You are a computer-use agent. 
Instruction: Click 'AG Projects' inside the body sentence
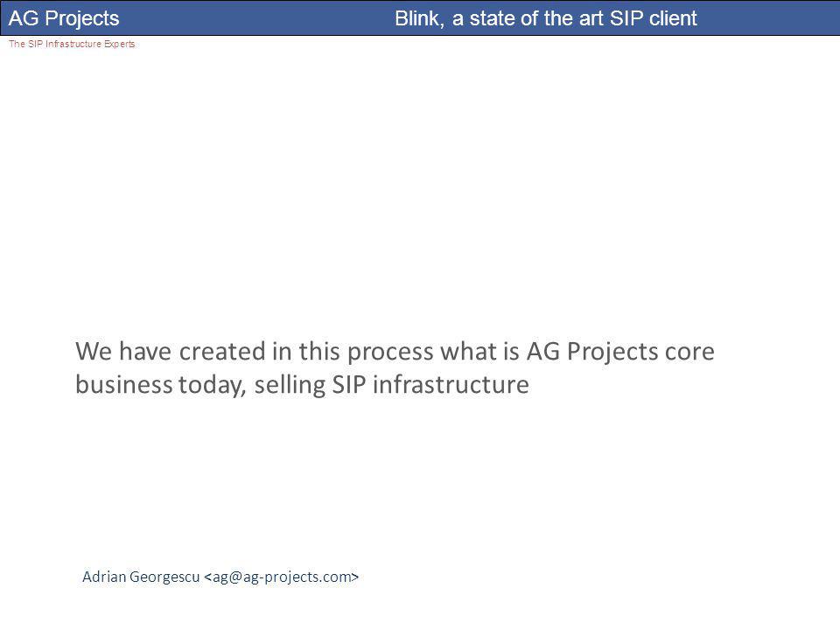coord(592,352)
